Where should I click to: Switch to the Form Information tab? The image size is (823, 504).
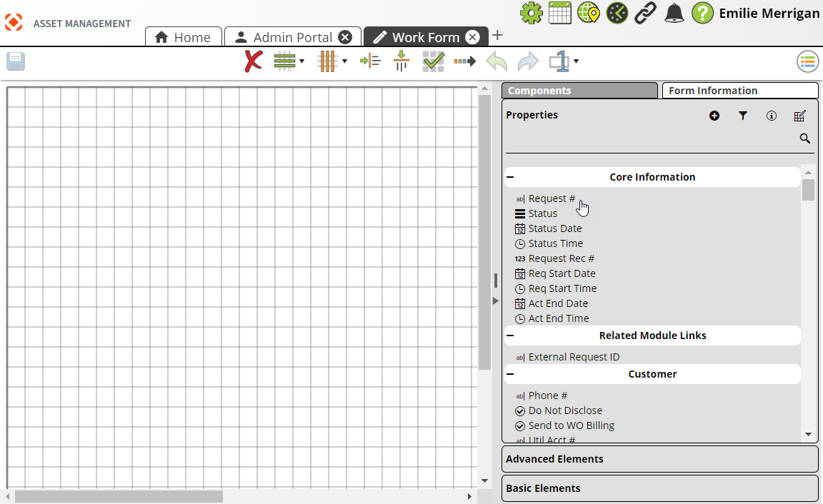click(x=739, y=91)
